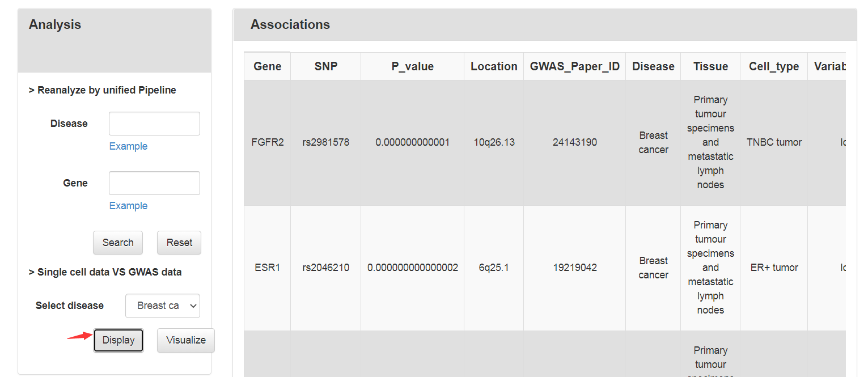This screenshot has width=868, height=377.
Task: Click the Visualize button
Action: (186, 340)
